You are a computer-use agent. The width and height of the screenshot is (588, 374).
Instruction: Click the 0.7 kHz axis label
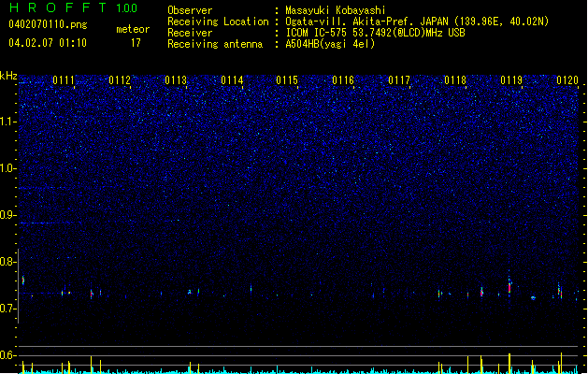click(8, 309)
